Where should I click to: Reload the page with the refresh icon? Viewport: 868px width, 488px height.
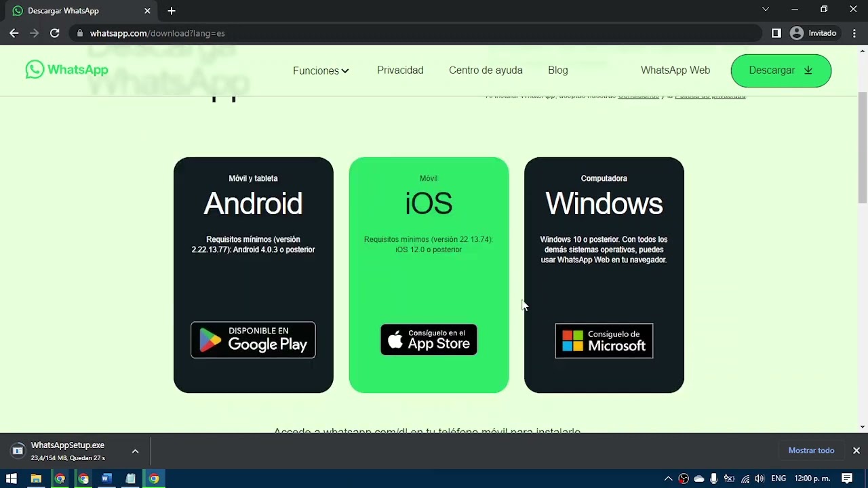tap(55, 33)
